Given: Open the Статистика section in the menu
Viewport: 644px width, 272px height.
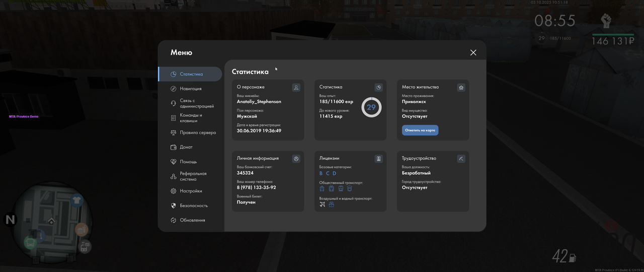Looking at the screenshot, I should point(190,74).
